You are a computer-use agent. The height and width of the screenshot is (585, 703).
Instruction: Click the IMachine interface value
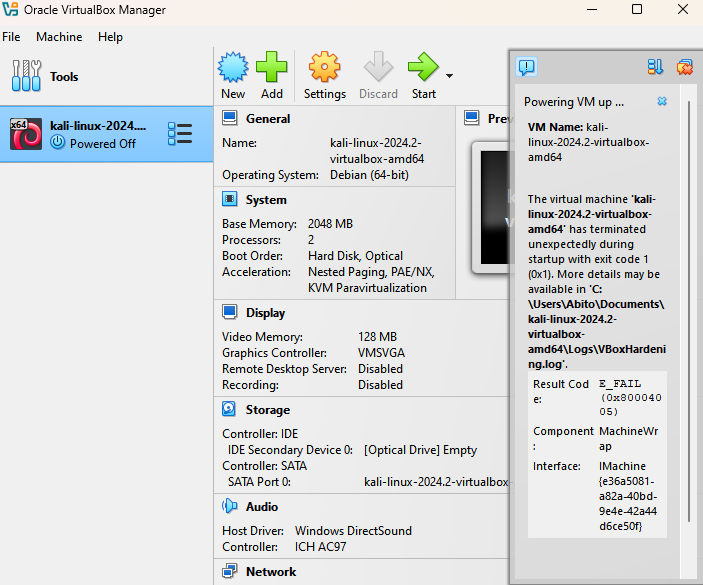click(x=628, y=496)
